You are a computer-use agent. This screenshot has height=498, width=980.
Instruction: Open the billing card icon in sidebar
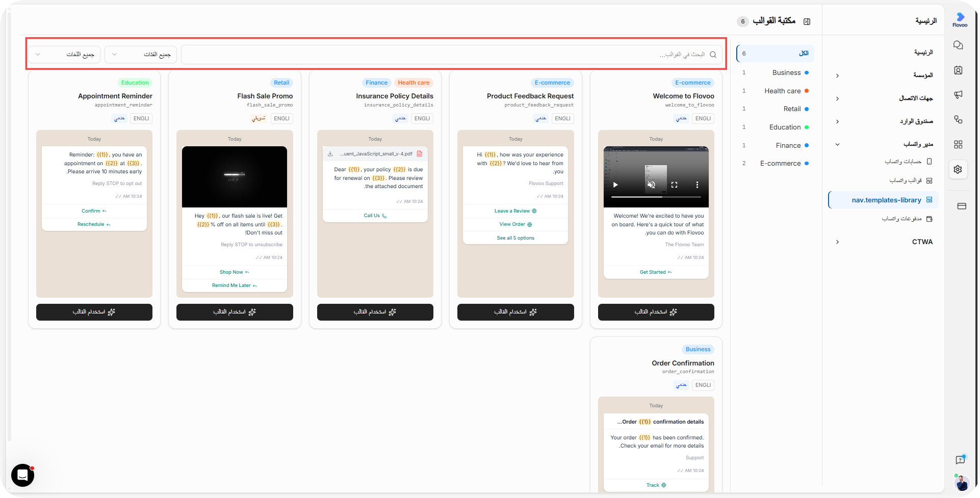coord(962,206)
